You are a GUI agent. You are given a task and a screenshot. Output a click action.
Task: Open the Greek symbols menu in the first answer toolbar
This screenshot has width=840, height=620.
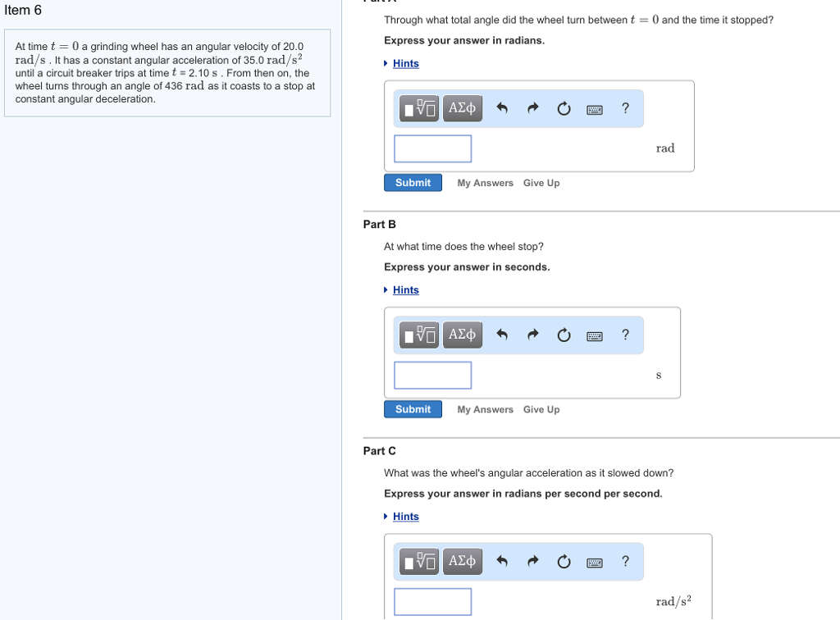click(x=462, y=108)
